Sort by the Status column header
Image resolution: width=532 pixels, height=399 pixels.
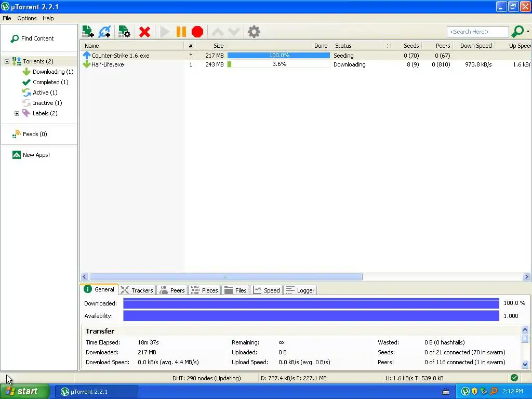coord(356,46)
